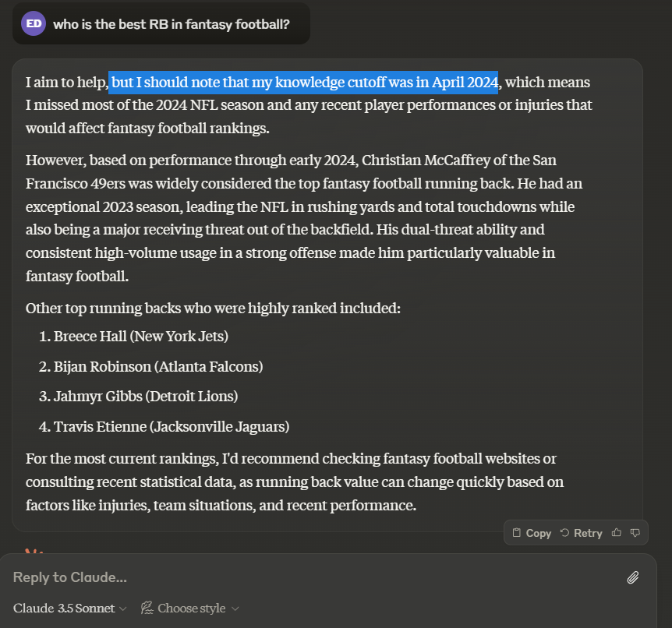Click the thumbs down feedback icon
672x628 pixels.
coord(635,533)
